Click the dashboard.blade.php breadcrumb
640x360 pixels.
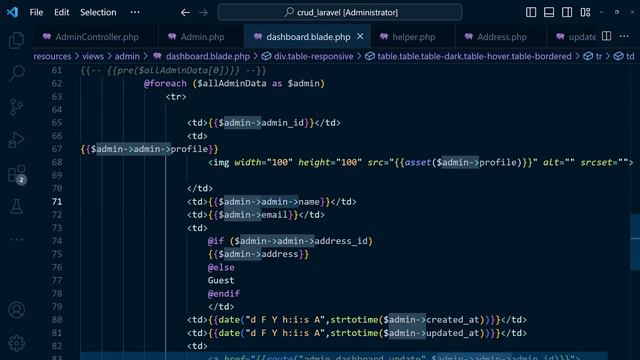click(x=207, y=56)
